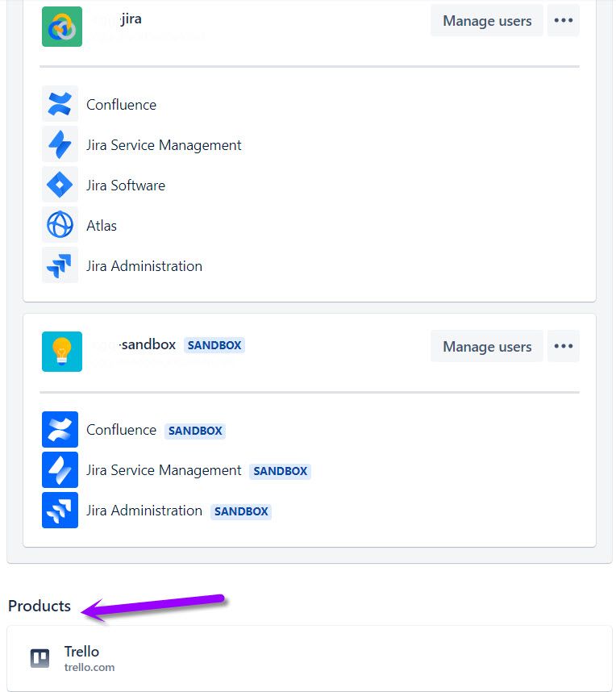Click the jira site avatar icon
This screenshot has width=616, height=692.
click(62, 27)
